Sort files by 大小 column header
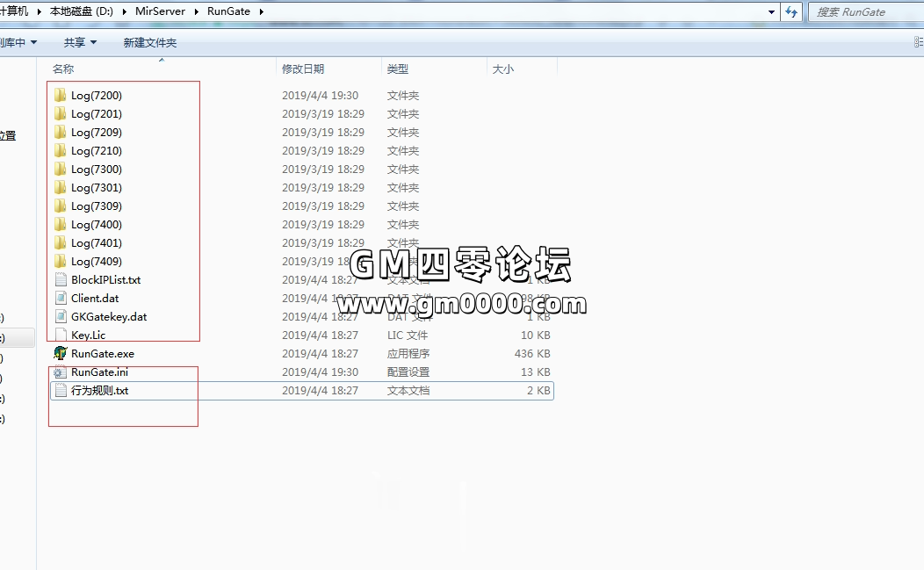This screenshot has width=924, height=570. [502, 69]
